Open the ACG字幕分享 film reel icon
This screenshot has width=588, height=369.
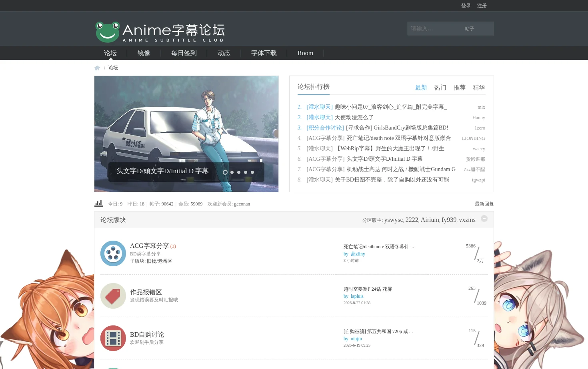click(x=113, y=253)
